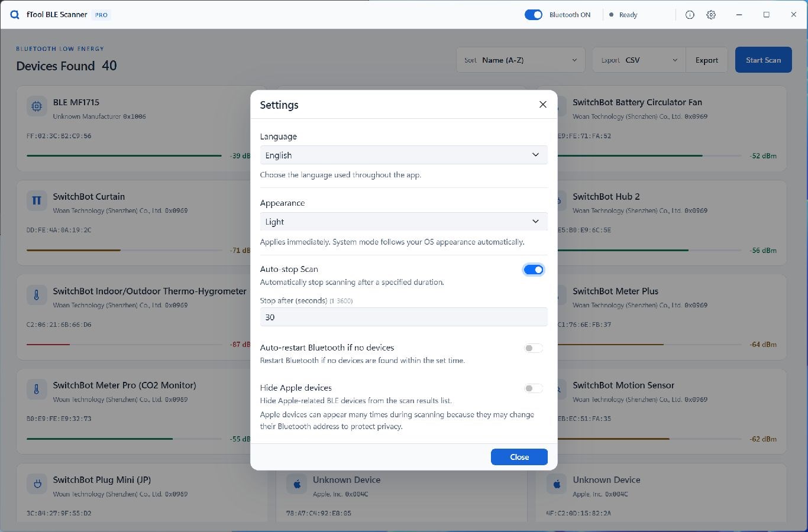Open the Export format CSV dropdown
This screenshot has width=808, height=532.
pos(639,60)
